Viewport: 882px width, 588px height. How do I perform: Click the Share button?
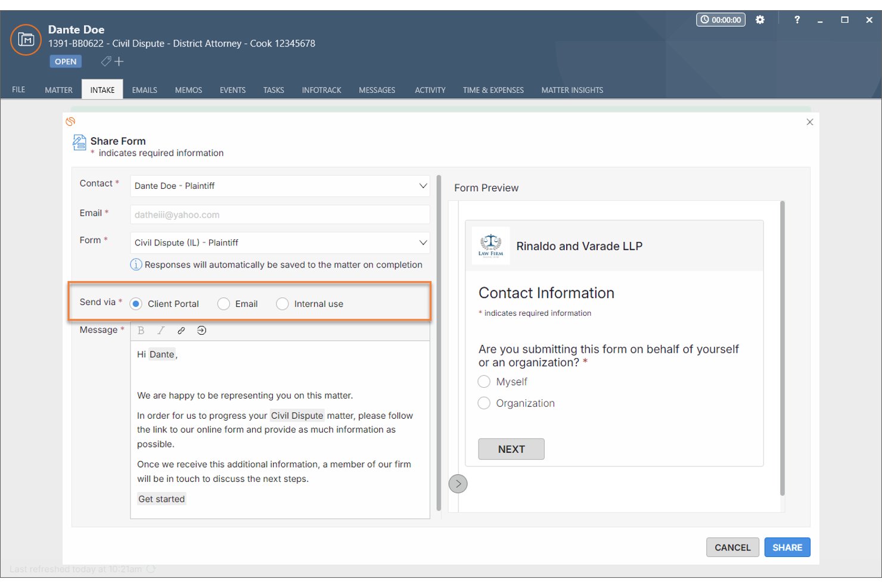pos(787,547)
